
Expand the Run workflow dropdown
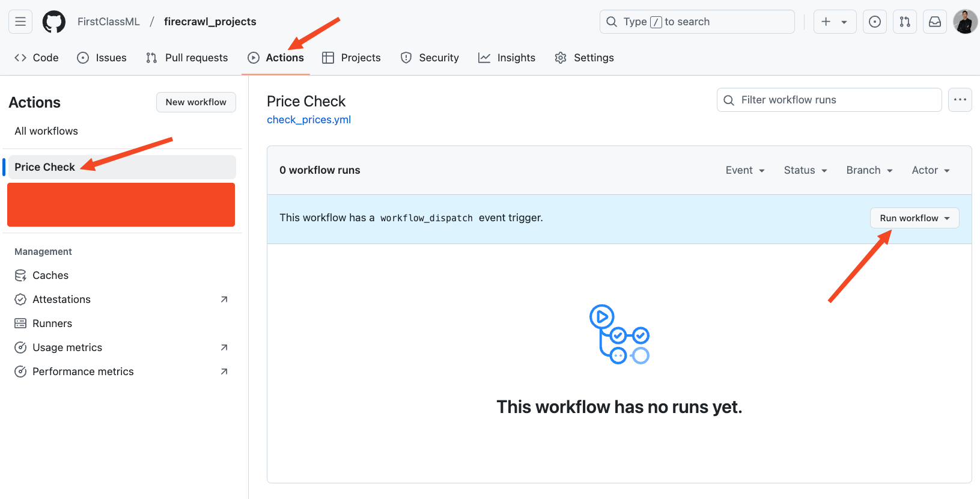pos(914,218)
